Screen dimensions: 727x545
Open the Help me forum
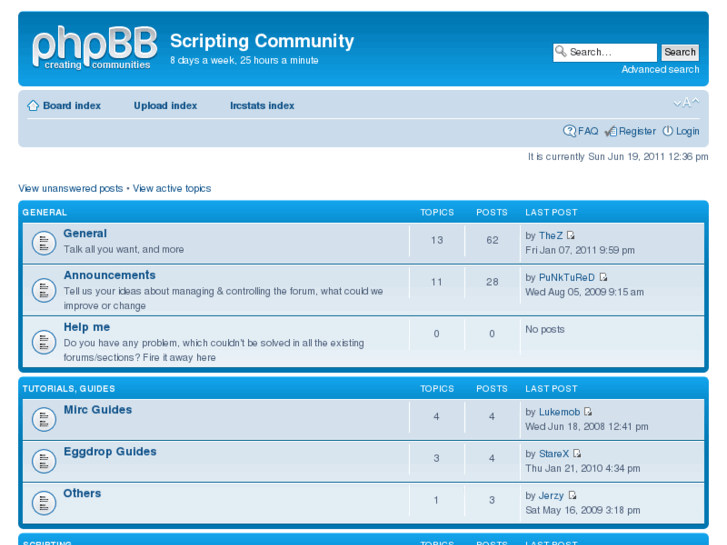[87, 327]
